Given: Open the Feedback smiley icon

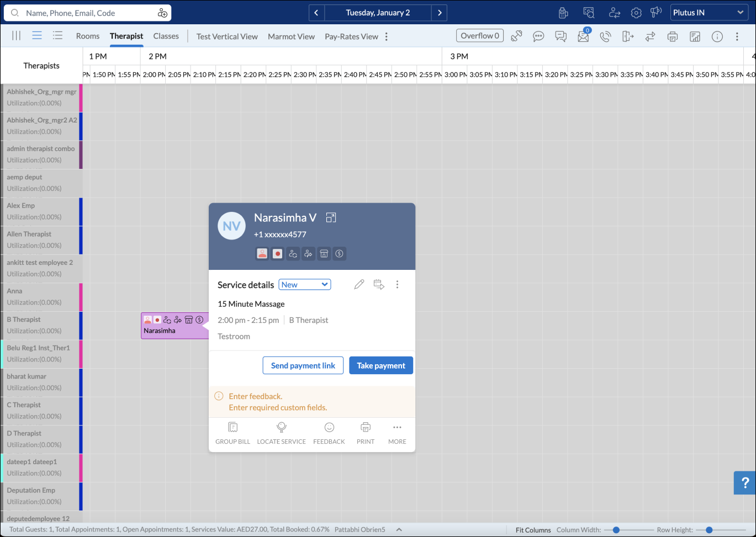Looking at the screenshot, I should click(329, 433).
